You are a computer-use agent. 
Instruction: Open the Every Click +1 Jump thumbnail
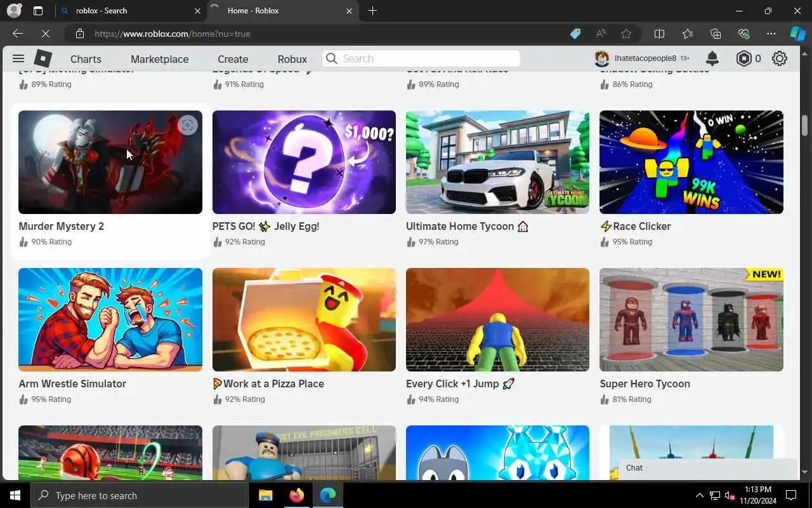[x=497, y=319]
